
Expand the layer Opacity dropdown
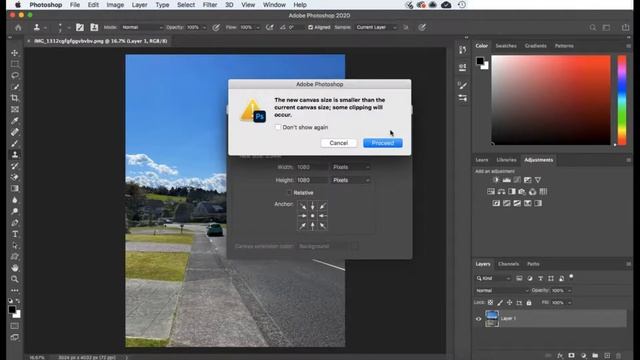coord(569,291)
